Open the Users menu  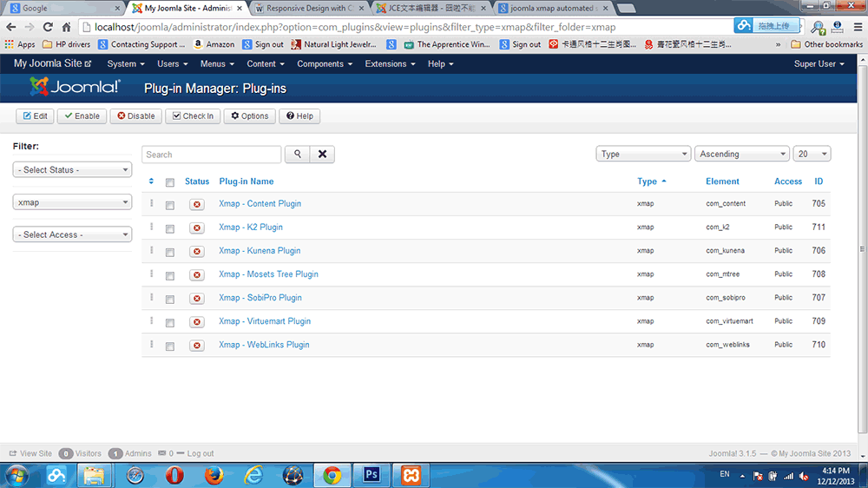click(x=172, y=63)
